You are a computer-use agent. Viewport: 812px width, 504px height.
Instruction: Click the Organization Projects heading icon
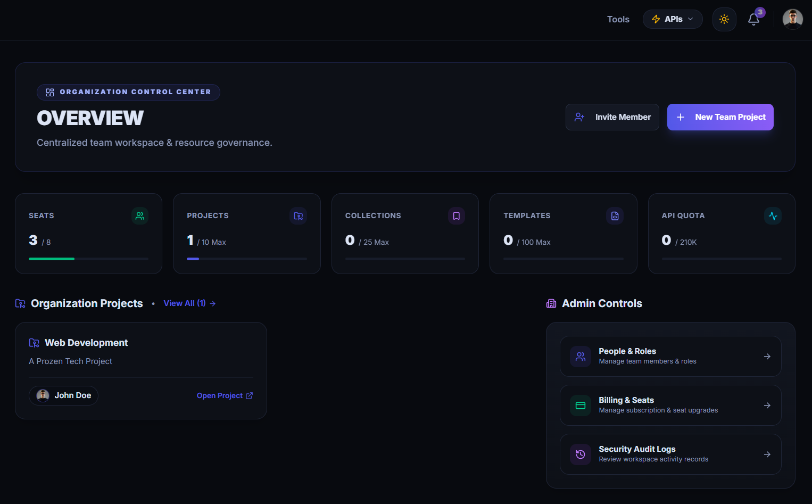20,303
